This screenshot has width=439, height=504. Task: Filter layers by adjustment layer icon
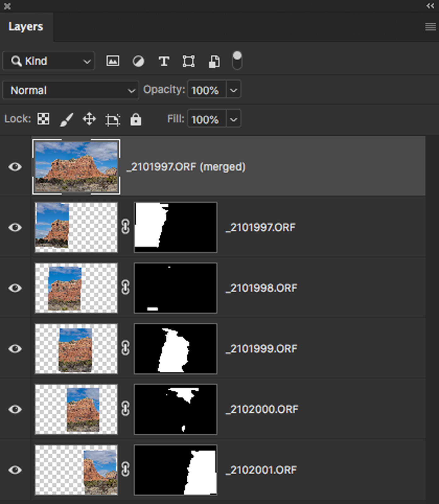(x=138, y=61)
